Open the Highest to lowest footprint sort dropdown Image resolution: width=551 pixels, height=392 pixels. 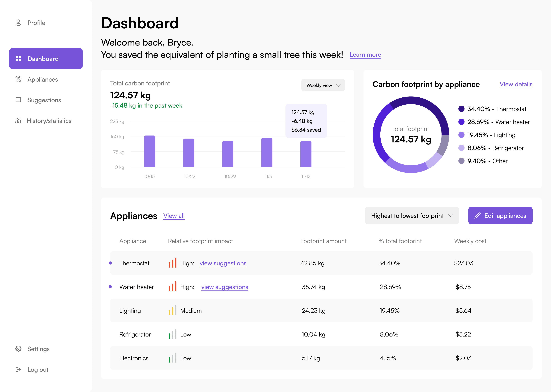tap(412, 216)
